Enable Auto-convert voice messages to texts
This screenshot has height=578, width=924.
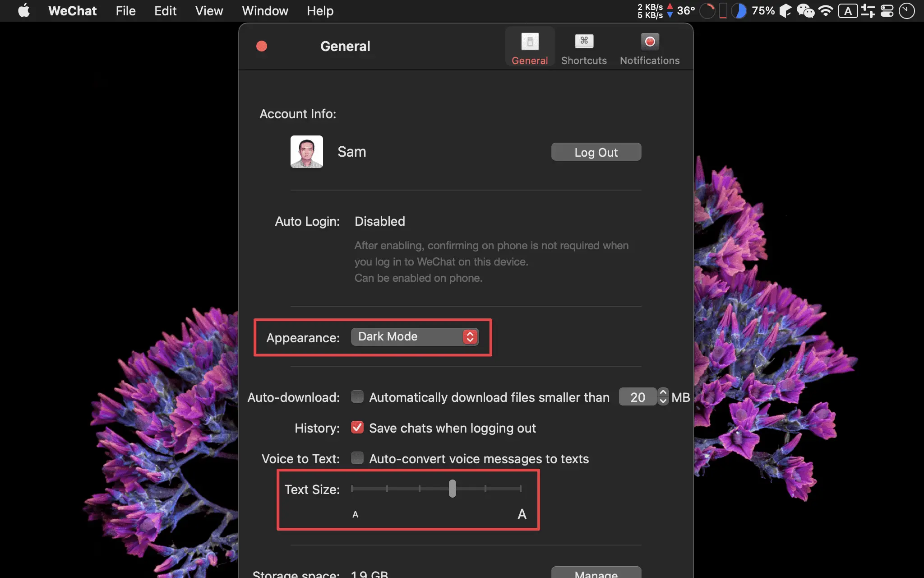pos(357,458)
